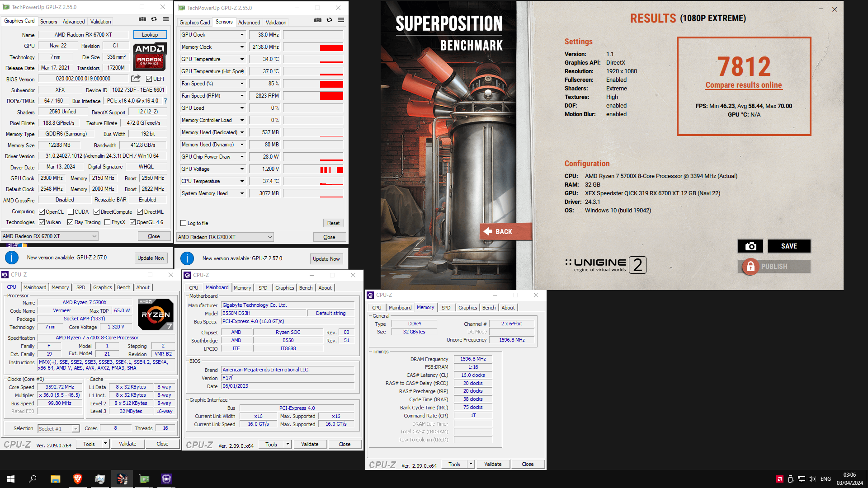Click Lookup button in GPU-Z
868x488 pixels.
point(150,35)
